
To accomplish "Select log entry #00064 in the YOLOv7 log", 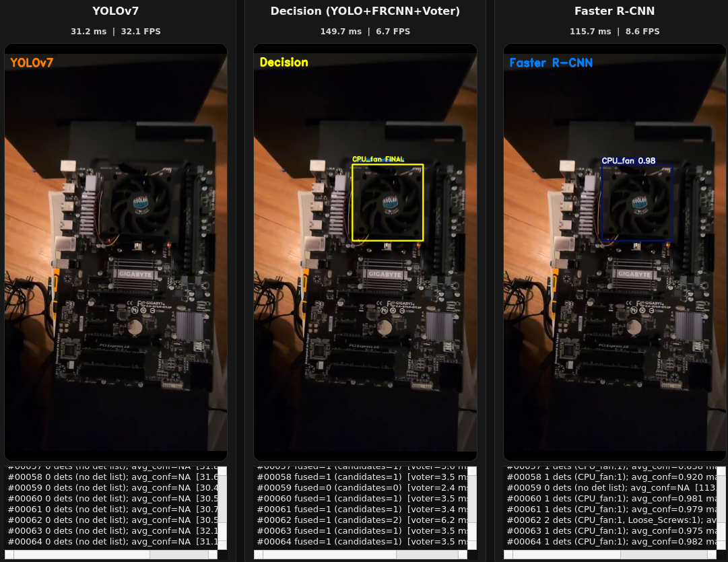I will tap(112, 541).
